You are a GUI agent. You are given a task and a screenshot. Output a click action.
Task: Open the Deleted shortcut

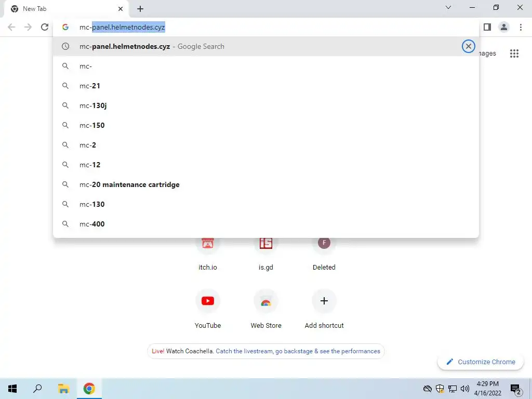tap(324, 253)
